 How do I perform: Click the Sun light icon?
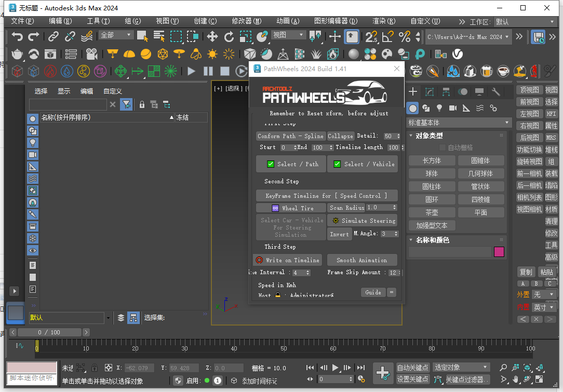212,54
